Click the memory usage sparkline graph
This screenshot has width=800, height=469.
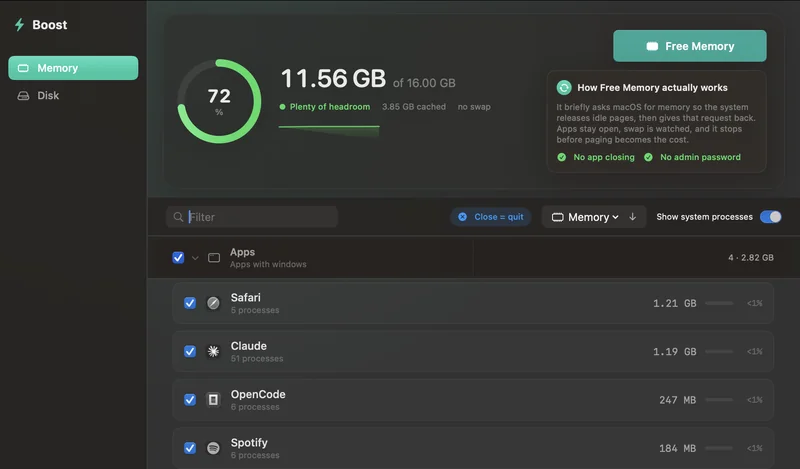tap(329, 131)
